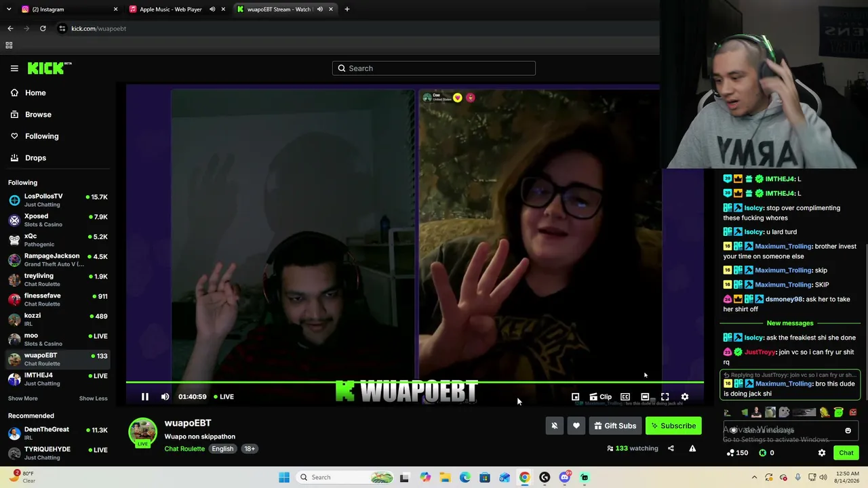868x488 pixels.
Task: Pause the live stream
Action: pos(145,396)
